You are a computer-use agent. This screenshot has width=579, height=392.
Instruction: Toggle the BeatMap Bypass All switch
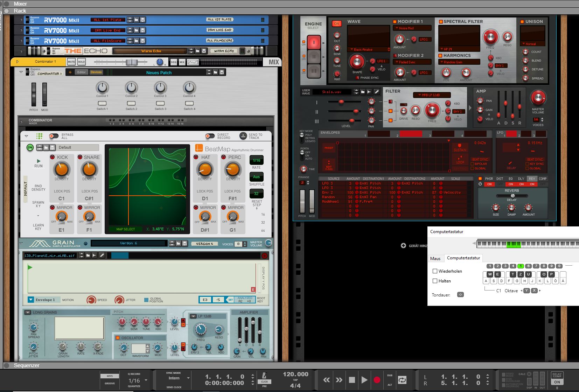click(x=54, y=136)
